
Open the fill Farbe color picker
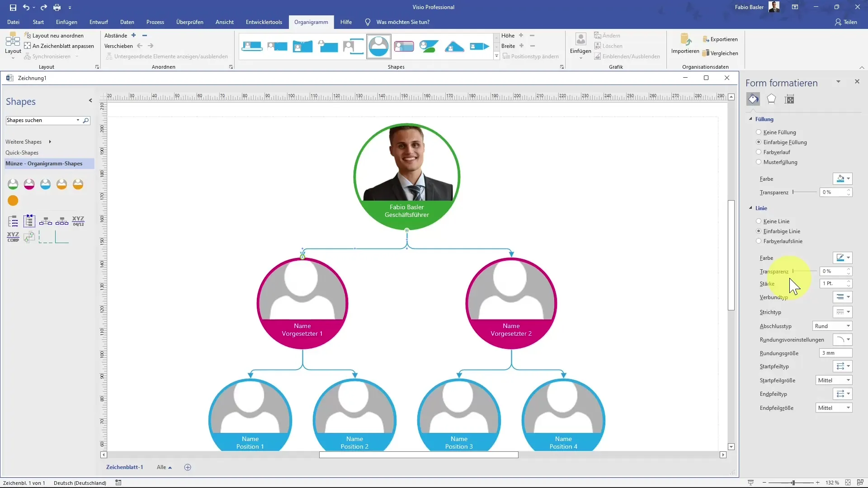tap(843, 179)
